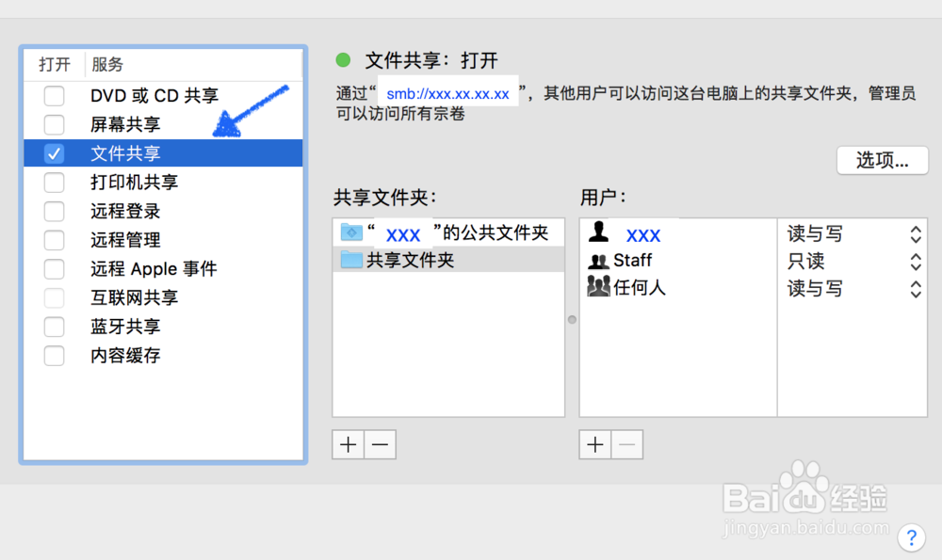
Task: Add a new shared folder with plus
Action: point(349,444)
